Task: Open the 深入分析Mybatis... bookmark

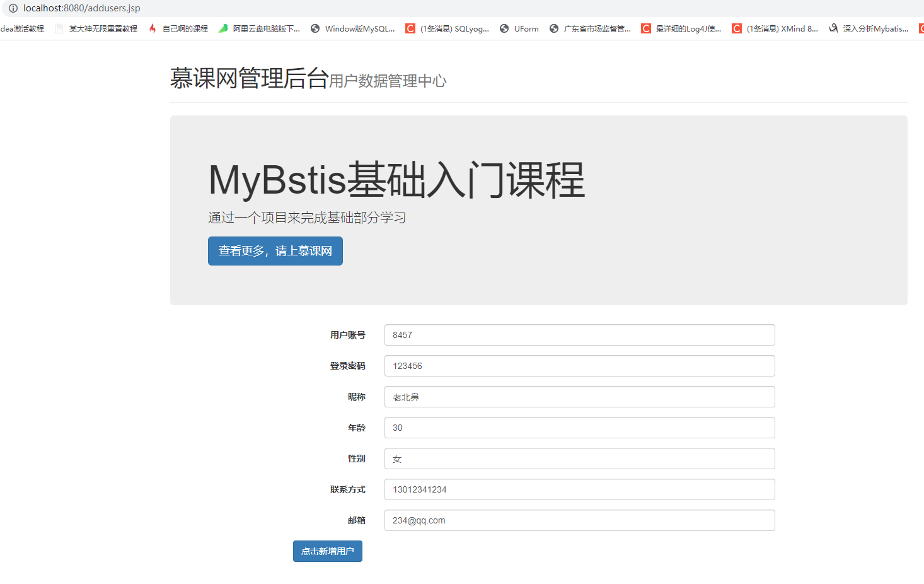Action: [869, 28]
